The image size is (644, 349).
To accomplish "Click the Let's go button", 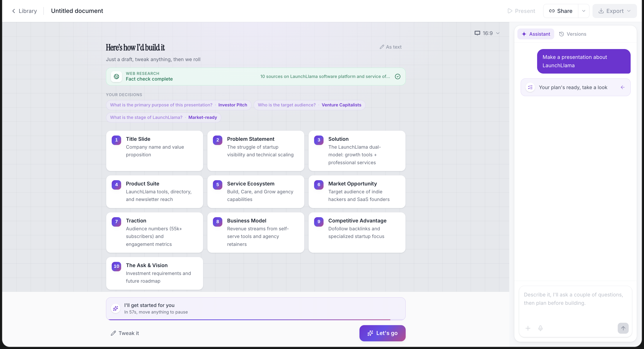I will pyautogui.click(x=382, y=333).
